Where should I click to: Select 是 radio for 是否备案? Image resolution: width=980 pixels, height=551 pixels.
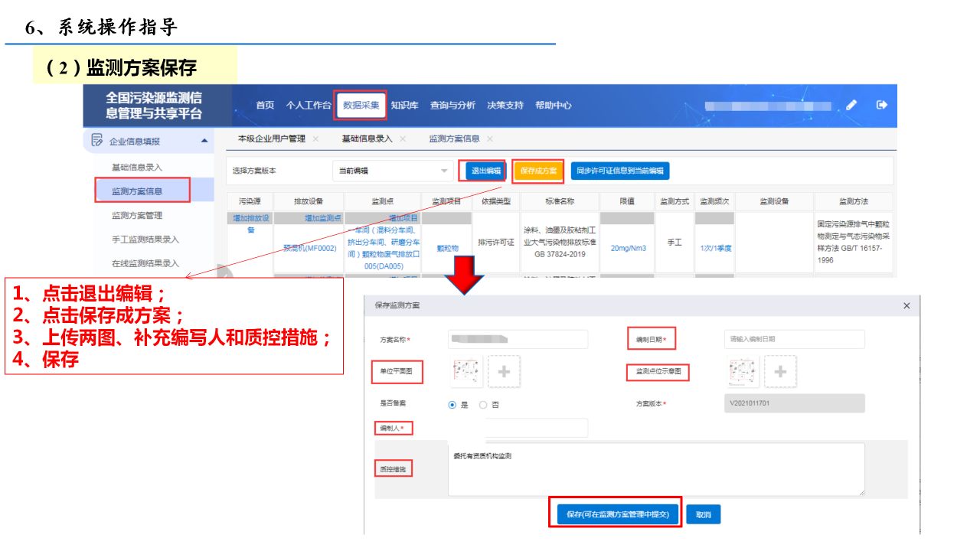[452, 404]
